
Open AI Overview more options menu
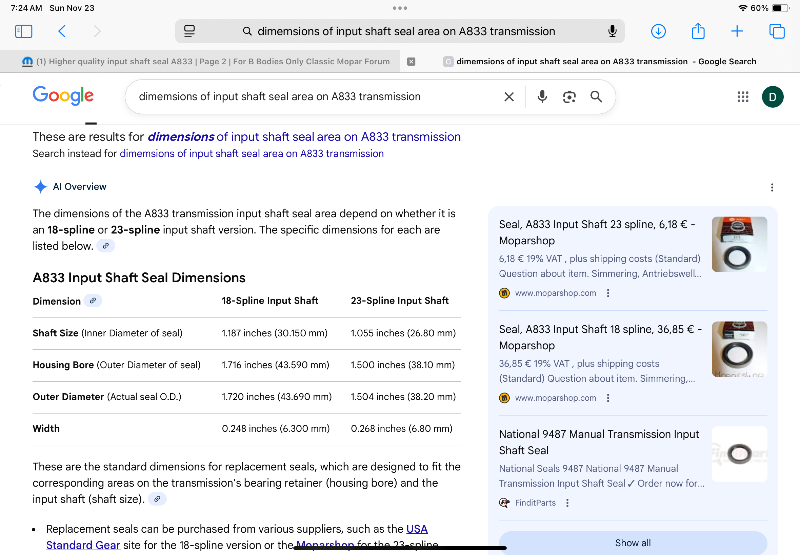[x=771, y=187]
